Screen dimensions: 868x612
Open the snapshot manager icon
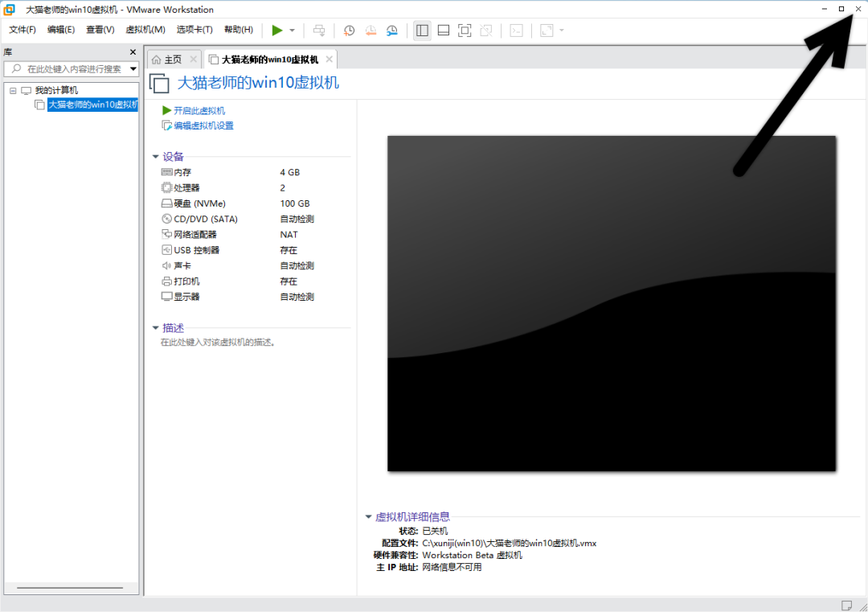click(x=391, y=31)
